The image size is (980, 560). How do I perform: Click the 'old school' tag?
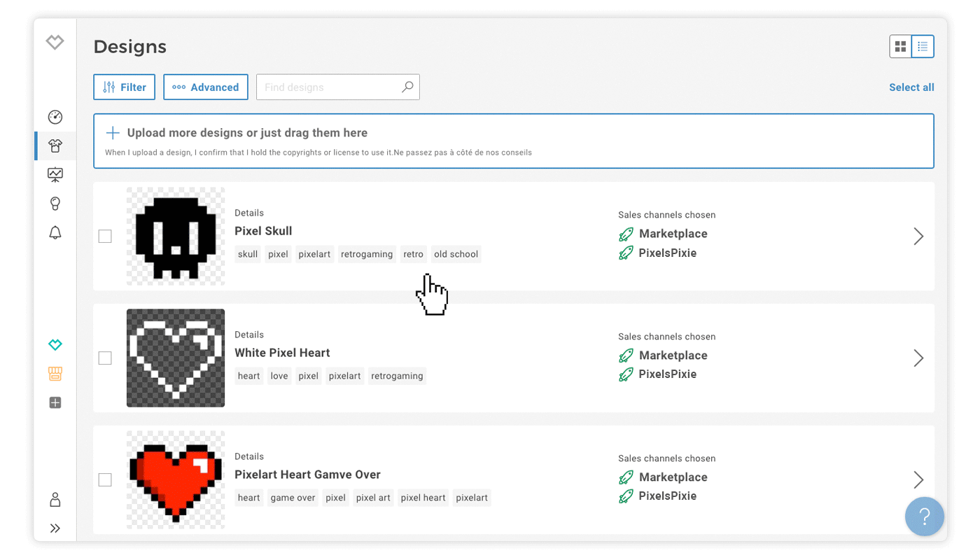[456, 254]
